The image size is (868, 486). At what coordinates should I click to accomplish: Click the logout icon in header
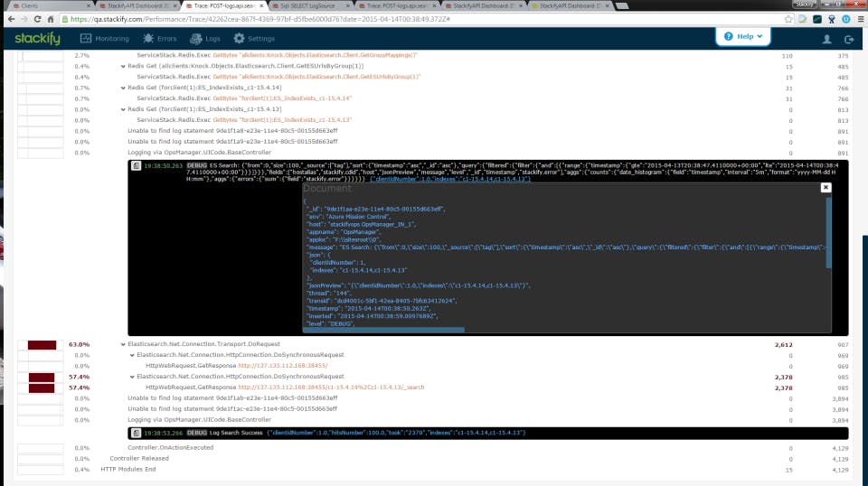tap(849, 39)
